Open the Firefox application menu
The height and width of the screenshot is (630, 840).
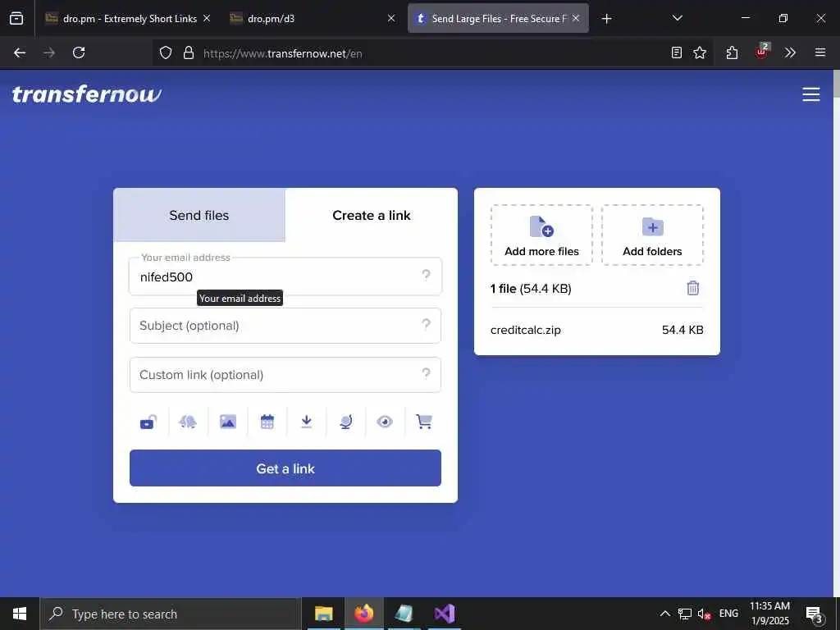coord(820,52)
